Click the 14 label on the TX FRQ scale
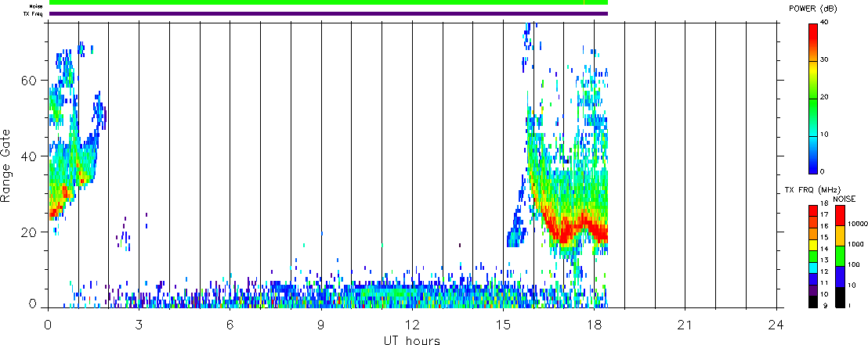This screenshot has width=868, height=345. pyautogui.click(x=824, y=249)
